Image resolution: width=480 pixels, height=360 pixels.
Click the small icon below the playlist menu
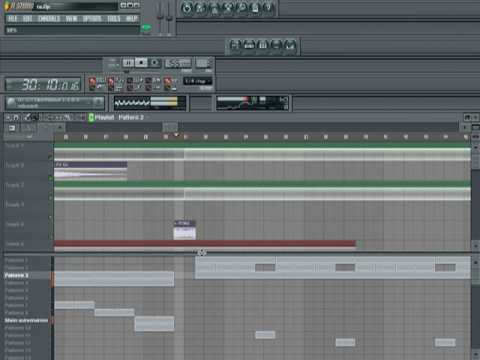pos(12,128)
